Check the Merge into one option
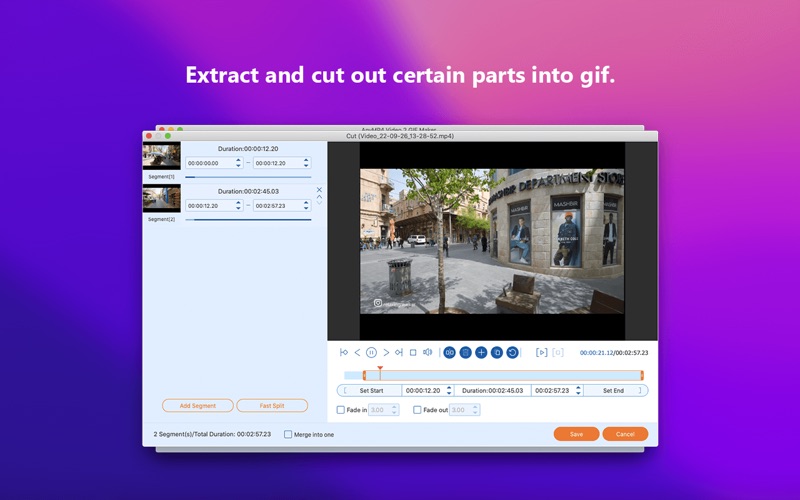The width and height of the screenshot is (800, 500). [x=289, y=435]
